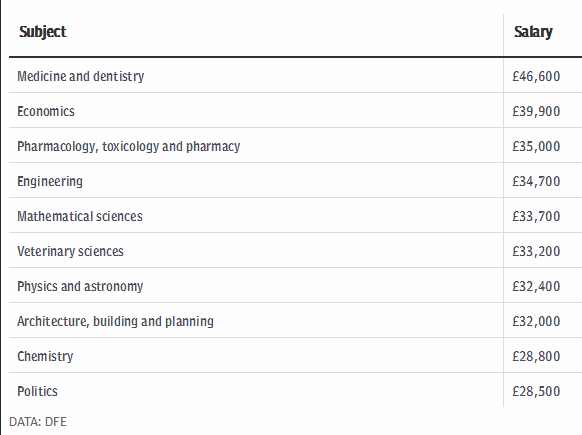The width and height of the screenshot is (582, 435).
Task: Click the Physics and astronomy entry
Action: pyautogui.click(x=80, y=287)
